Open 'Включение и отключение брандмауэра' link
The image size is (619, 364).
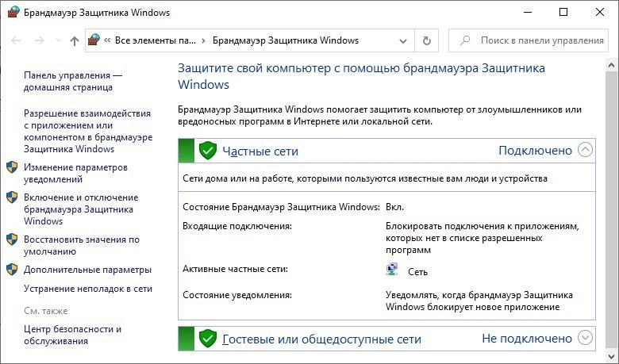point(81,209)
